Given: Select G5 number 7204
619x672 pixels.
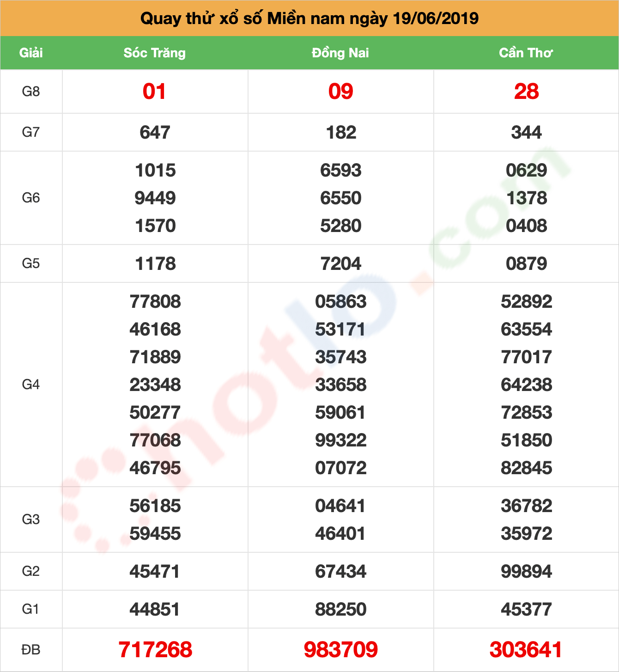Looking at the screenshot, I should point(341,264).
